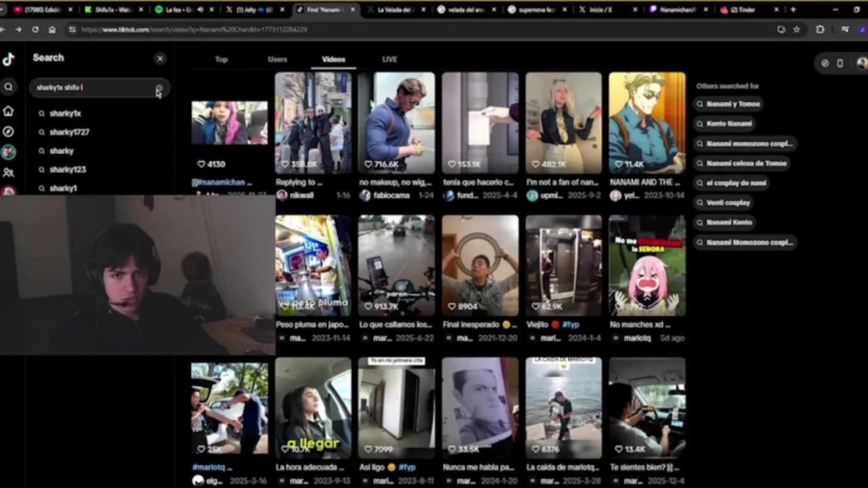Open the 'Viejito #fyp' video thumbnail

pyautogui.click(x=564, y=266)
